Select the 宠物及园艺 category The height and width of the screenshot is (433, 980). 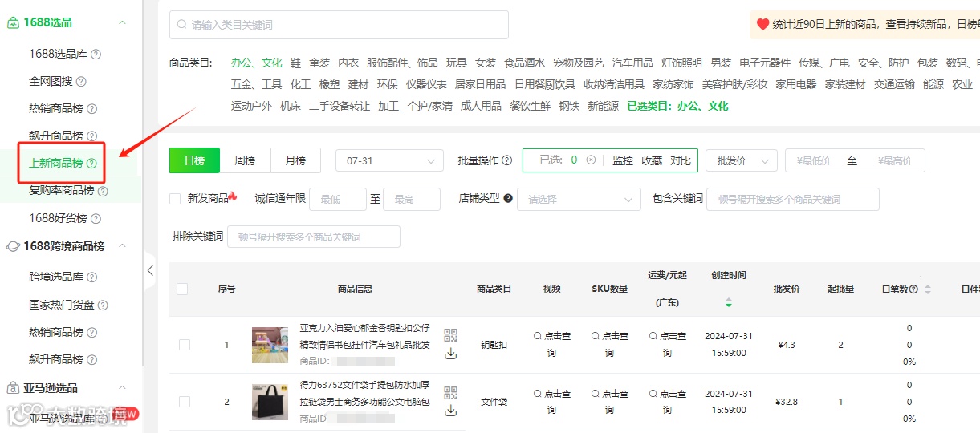pos(579,63)
